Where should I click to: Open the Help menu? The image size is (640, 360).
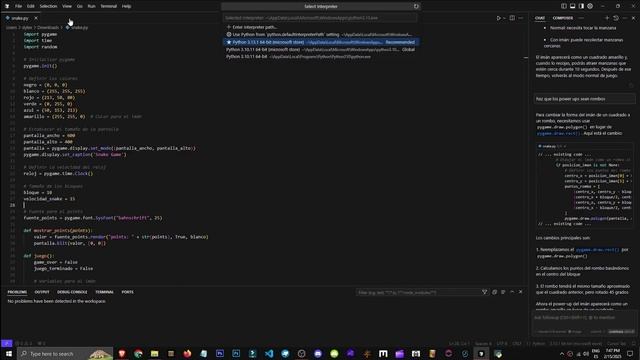[127, 6]
